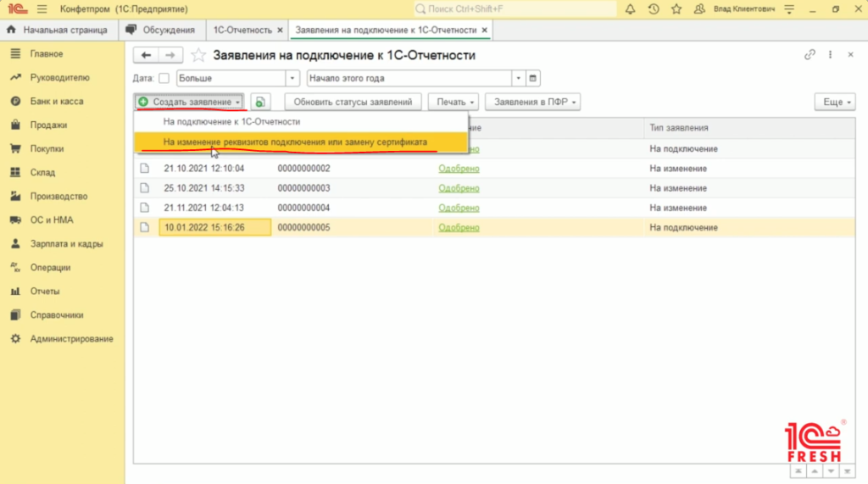The height and width of the screenshot is (484, 868).
Task: Open Создать заявление dropdown button
Action: click(x=189, y=102)
